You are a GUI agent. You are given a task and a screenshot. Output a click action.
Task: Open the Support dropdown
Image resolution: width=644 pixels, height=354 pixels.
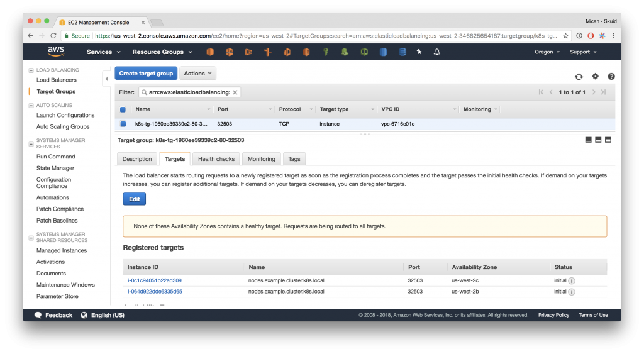tap(583, 52)
